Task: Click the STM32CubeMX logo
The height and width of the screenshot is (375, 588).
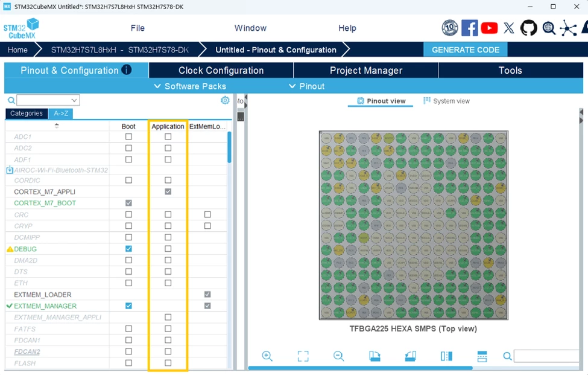Action: [21, 28]
